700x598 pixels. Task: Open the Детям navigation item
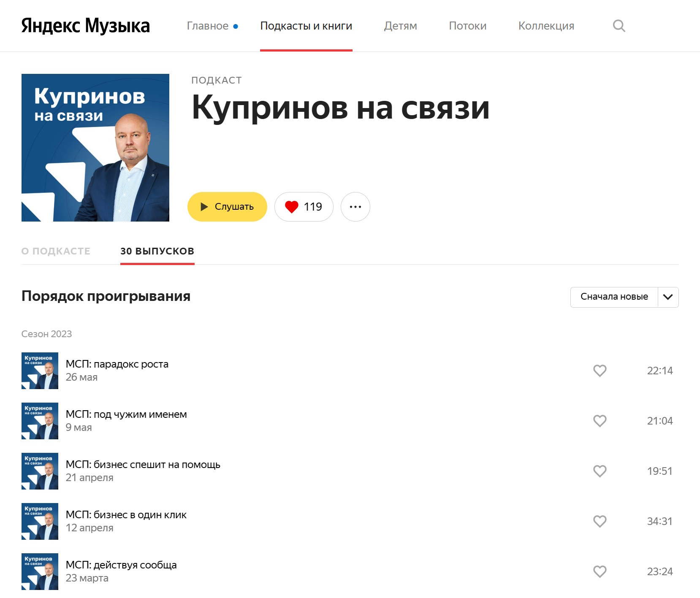point(400,26)
